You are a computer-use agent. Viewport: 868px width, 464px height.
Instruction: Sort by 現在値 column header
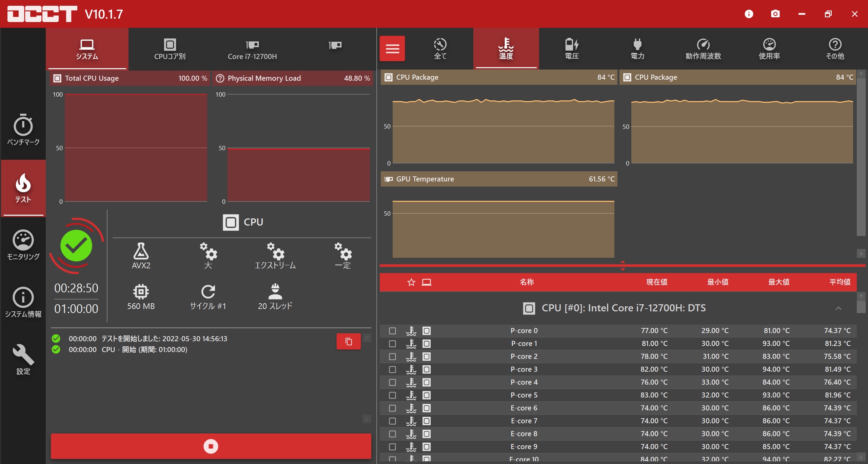(x=656, y=282)
